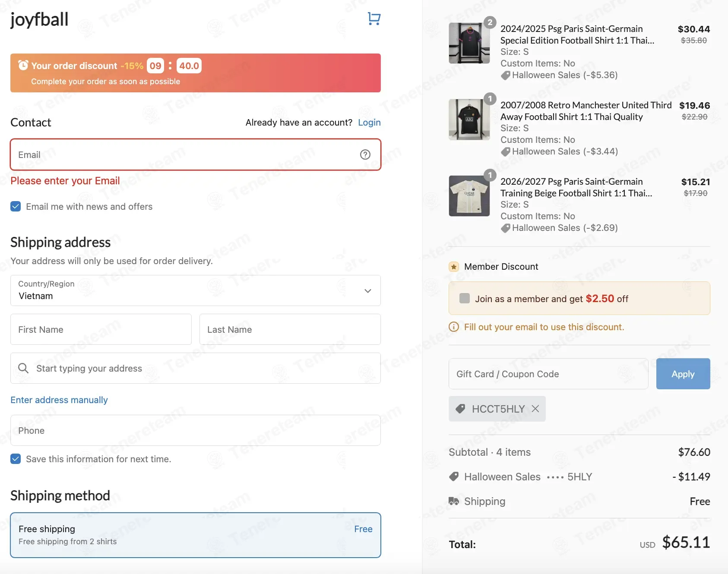The height and width of the screenshot is (574, 728).
Task: Focus the Phone input field
Action: coord(196,430)
